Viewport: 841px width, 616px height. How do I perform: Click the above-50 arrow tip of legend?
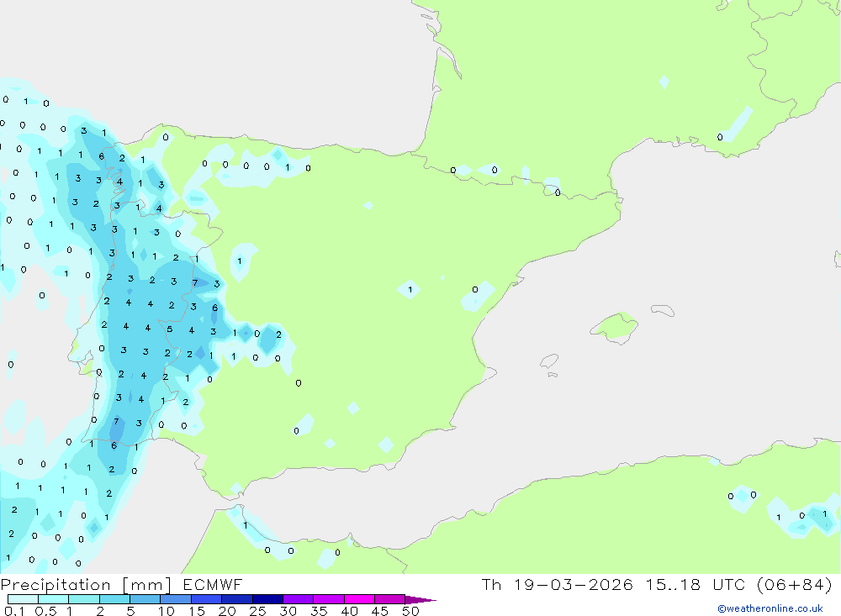coord(420,599)
